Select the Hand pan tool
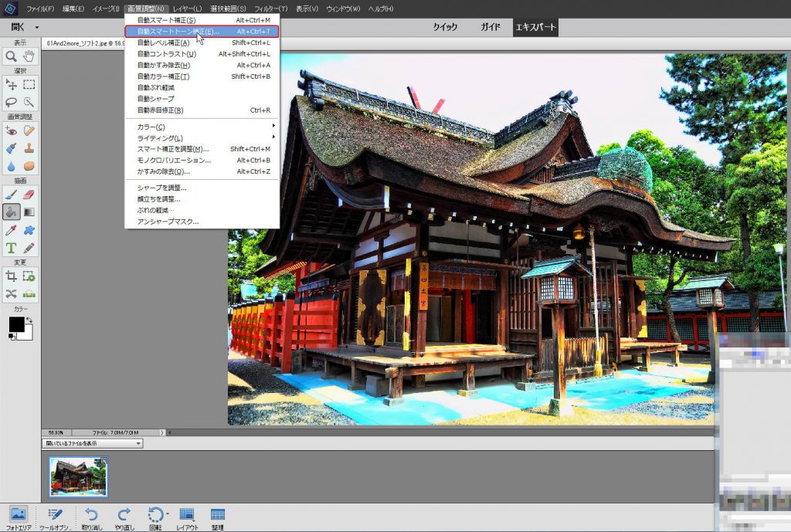Viewport: 791px width, 532px height. pyautogui.click(x=29, y=56)
